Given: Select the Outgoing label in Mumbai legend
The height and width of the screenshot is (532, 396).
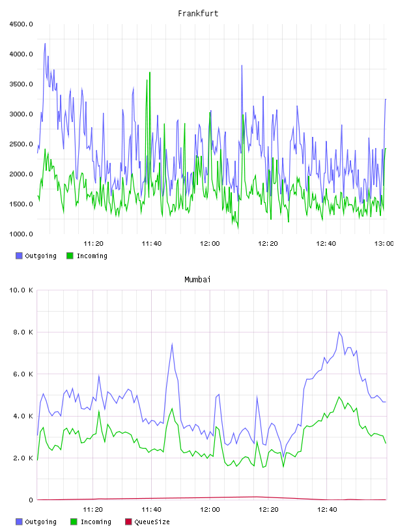Looking at the screenshot, I should 40,522.
